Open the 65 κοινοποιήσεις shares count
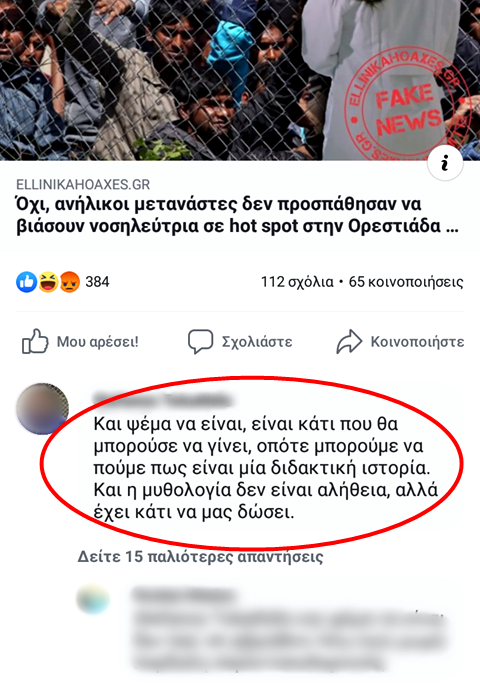The height and width of the screenshot is (686, 480). tap(406, 282)
